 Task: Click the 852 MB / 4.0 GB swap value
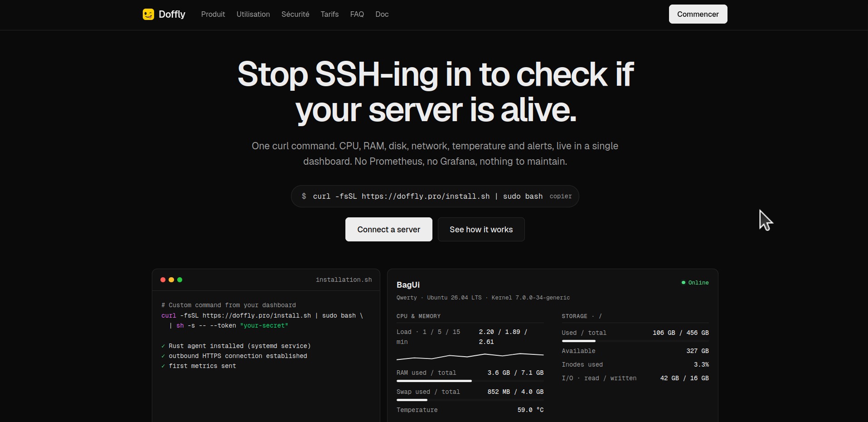[x=515, y=392]
